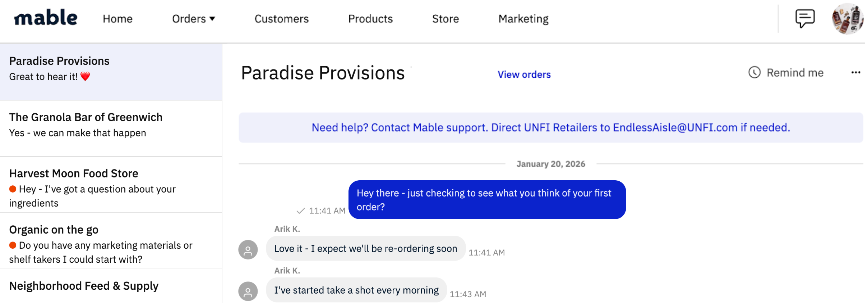Navigate to the Marketing section
This screenshot has height=303, width=868.
pyautogui.click(x=523, y=19)
